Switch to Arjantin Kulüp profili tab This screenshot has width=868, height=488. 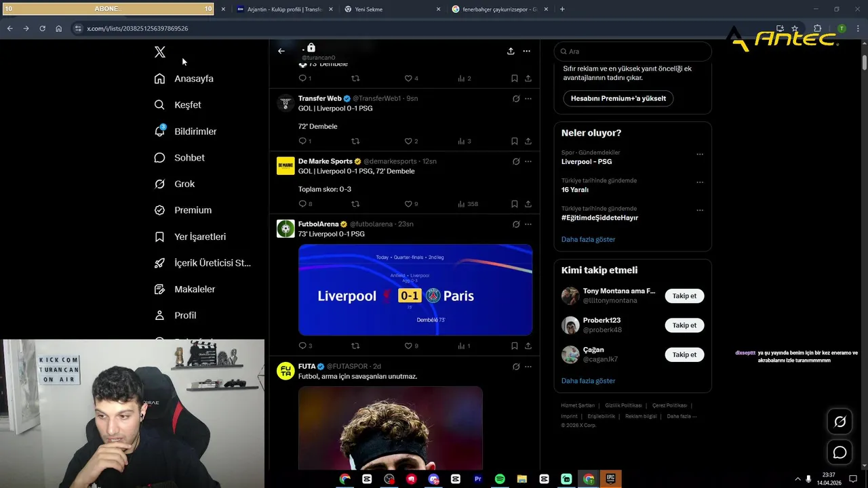tap(283, 9)
